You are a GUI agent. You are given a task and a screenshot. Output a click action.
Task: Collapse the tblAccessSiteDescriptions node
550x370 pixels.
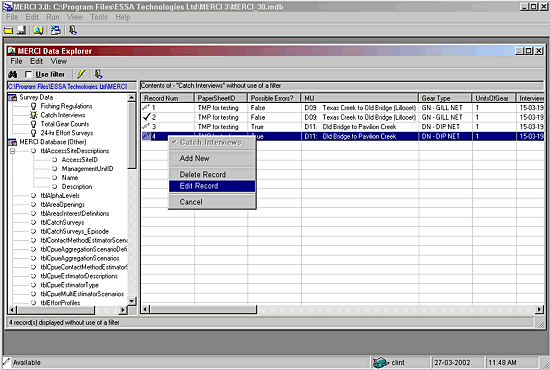(x=13, y=151)
